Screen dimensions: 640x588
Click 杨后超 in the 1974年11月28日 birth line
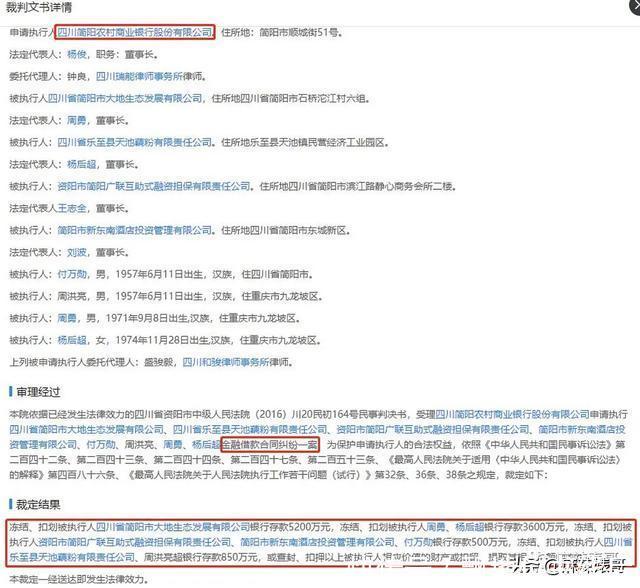point(72,340)
